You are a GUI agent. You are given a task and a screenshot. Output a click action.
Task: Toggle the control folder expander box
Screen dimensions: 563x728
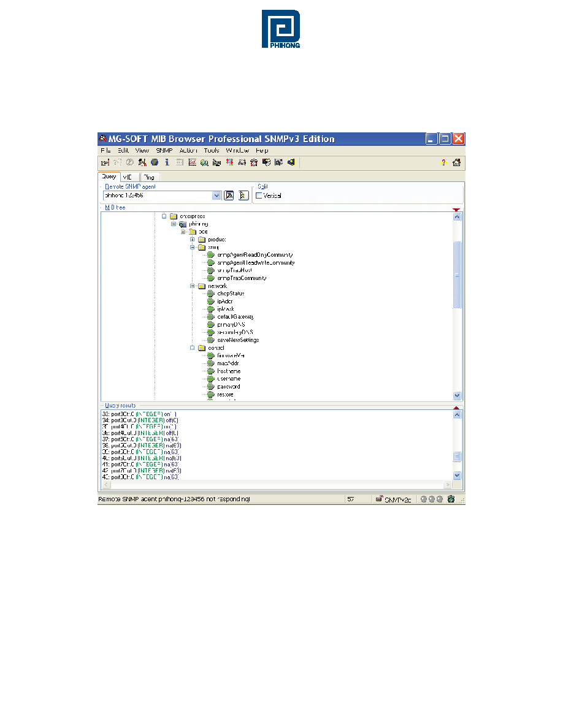tap(193, 347)
